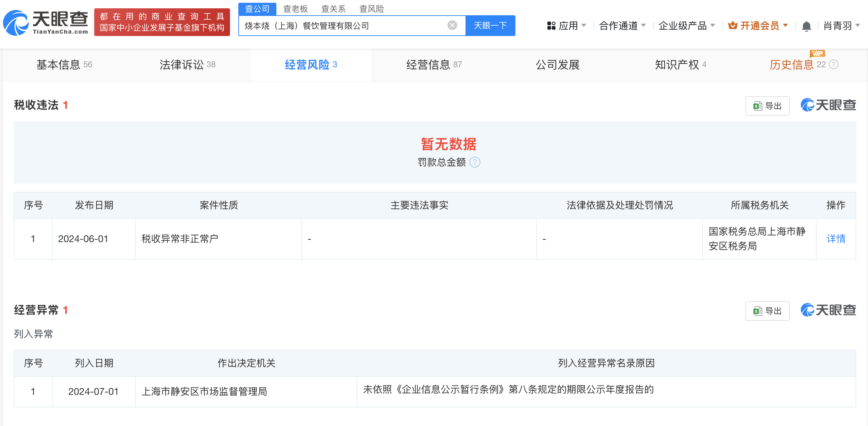Select the 查风险 search mode tab
The image size is (868, 426).
coord(371,9)
